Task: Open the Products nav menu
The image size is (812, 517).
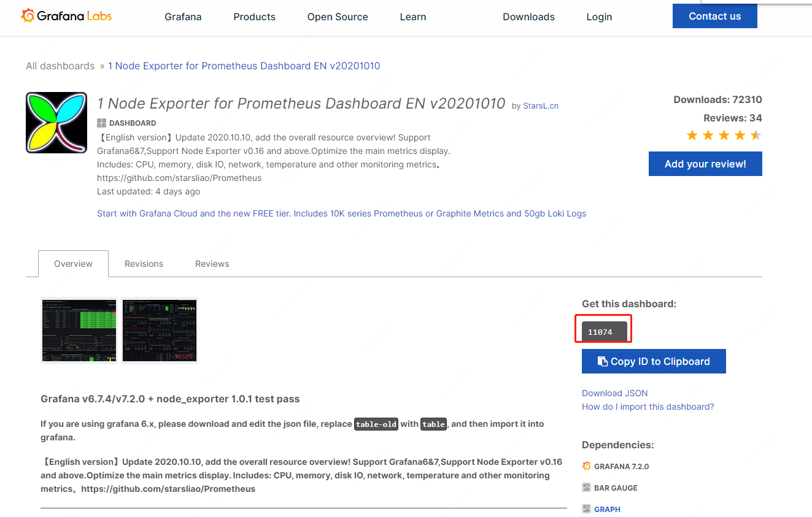Action: (254, 17)
